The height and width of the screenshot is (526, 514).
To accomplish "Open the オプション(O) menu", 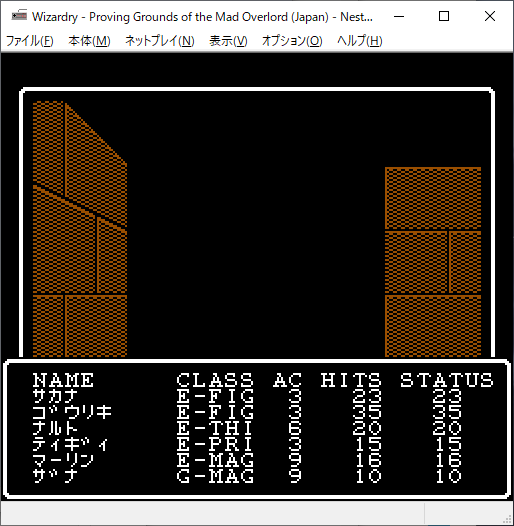I will tap(292, 41).
